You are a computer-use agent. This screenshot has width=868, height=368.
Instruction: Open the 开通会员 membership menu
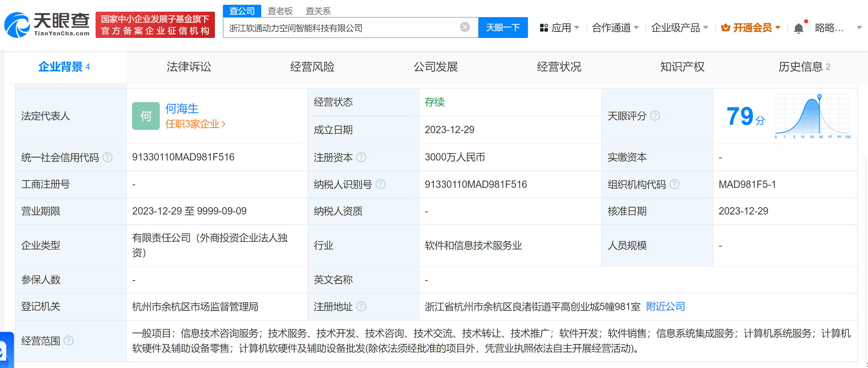click(751, 28)
